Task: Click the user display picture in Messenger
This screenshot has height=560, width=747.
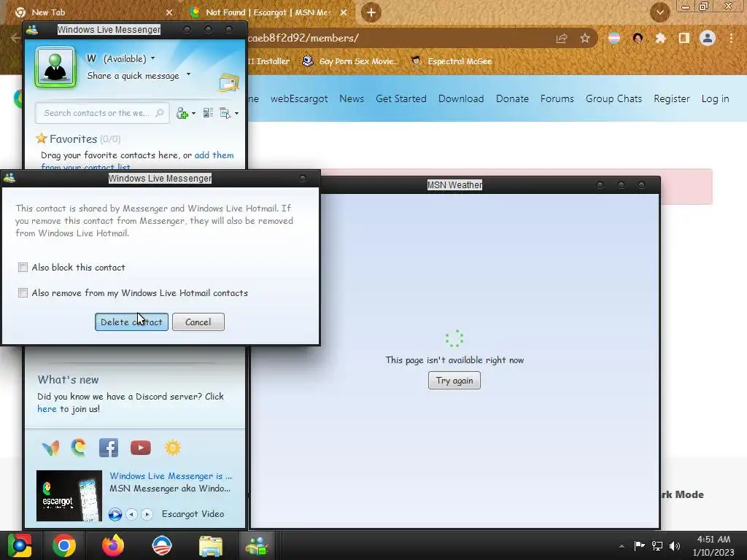Action: tap(55, 67)
